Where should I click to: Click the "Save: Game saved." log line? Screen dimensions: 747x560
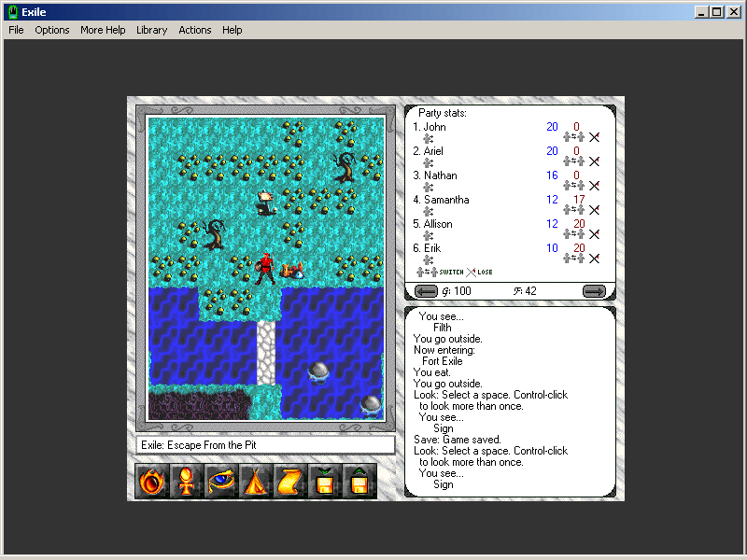click(x=458, y=440)
